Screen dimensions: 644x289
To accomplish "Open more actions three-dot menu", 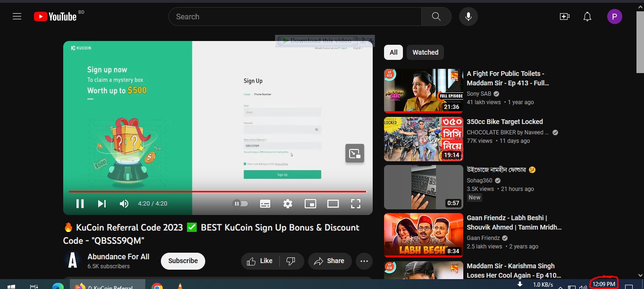I will pos(364,261).
